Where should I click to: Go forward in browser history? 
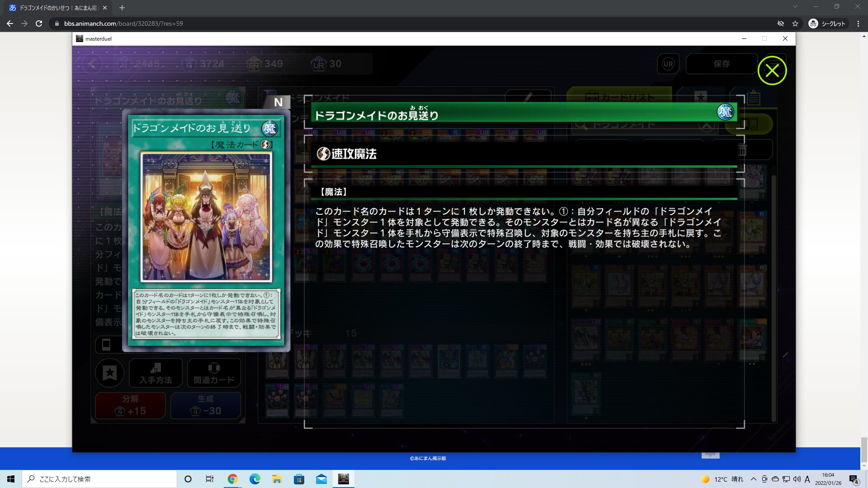(24, 23)
